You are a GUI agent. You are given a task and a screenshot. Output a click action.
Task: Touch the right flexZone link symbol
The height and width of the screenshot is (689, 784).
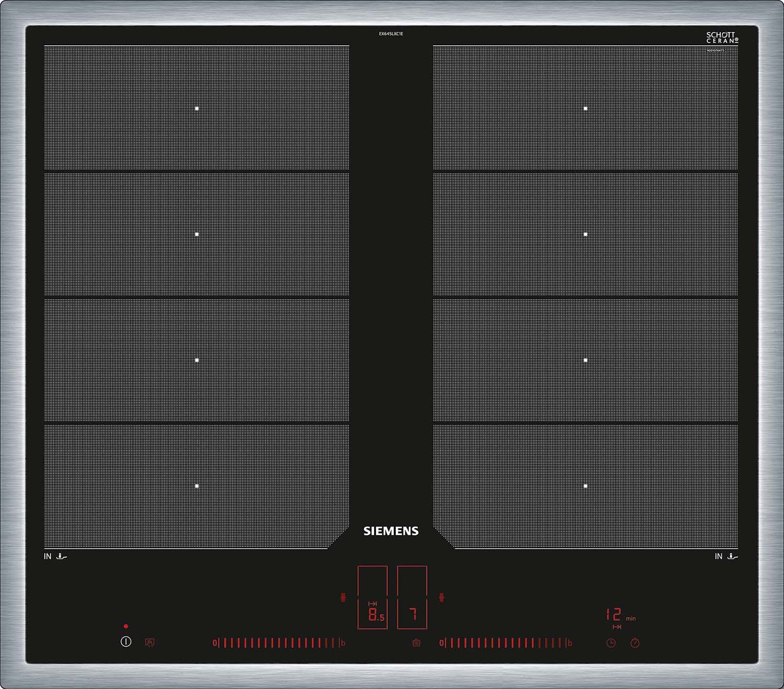(x=441, y=597)
